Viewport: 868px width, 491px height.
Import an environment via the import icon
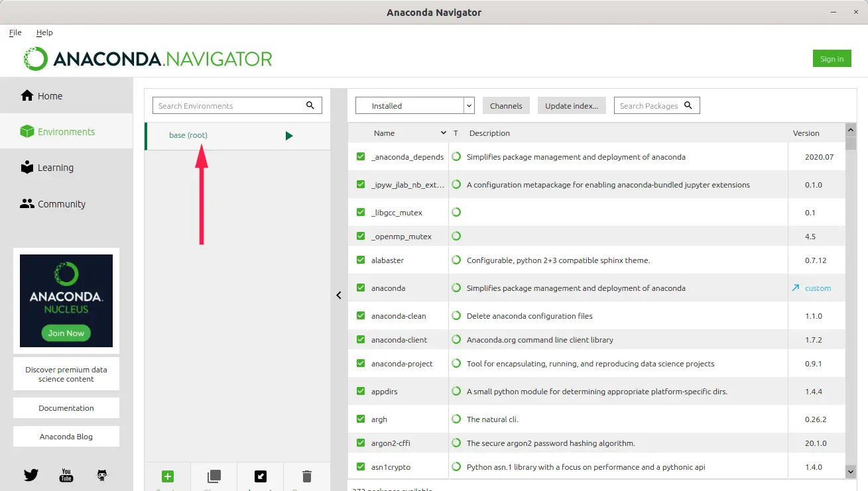point(260,476)
